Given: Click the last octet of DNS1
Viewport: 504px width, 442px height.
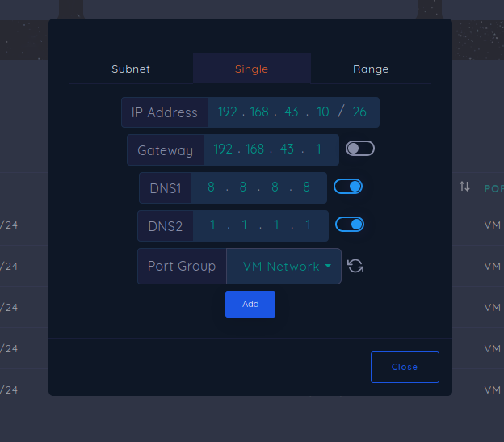Looking at the screenshot, I should point(307,187).
